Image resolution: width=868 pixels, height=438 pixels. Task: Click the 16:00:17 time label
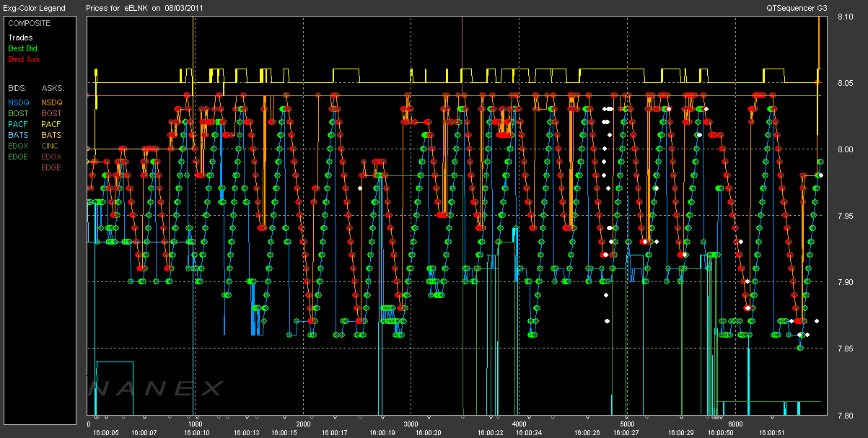pos(336,433)
